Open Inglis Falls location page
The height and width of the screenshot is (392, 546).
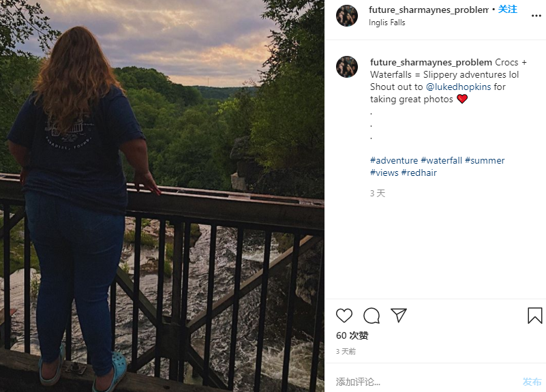click(387, 22)
